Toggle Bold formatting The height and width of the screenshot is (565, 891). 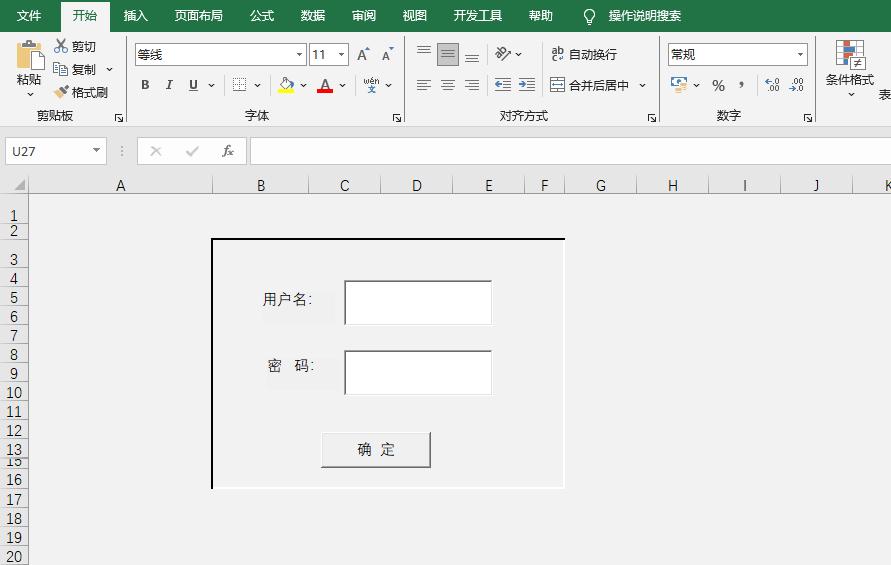pyautogui.click(x=145, y=85)
